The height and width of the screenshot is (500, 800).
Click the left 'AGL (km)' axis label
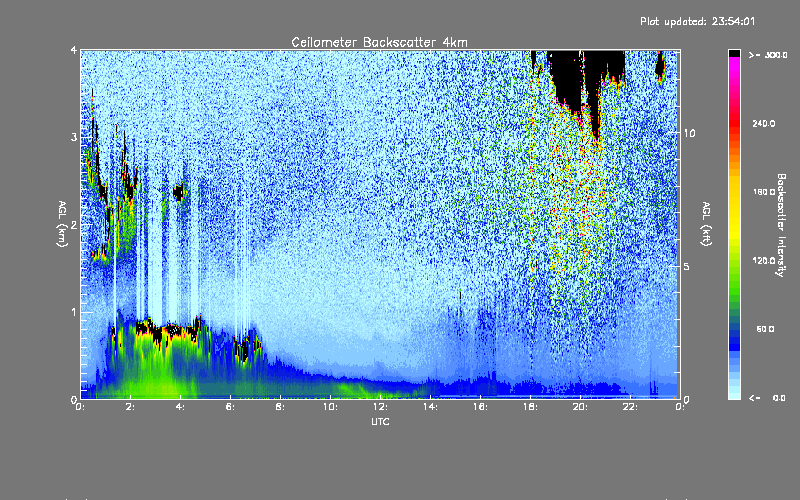pos(62,223)
